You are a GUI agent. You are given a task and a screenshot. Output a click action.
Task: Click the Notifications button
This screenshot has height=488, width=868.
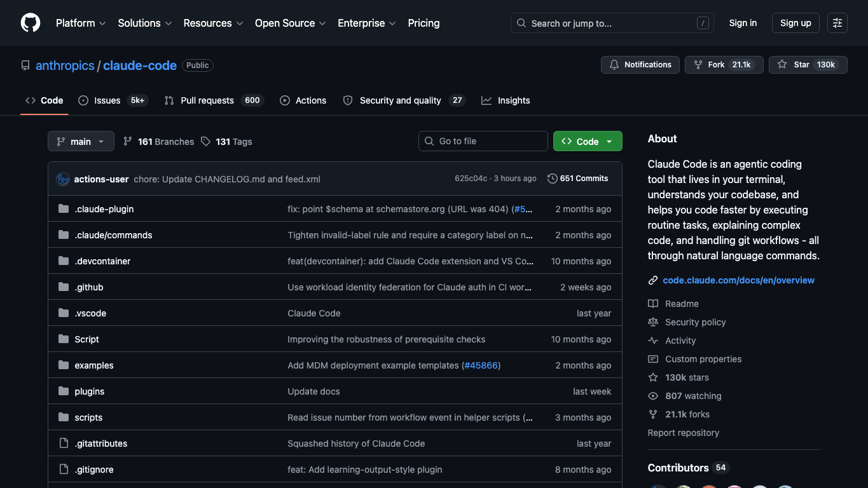coord(640,65)
